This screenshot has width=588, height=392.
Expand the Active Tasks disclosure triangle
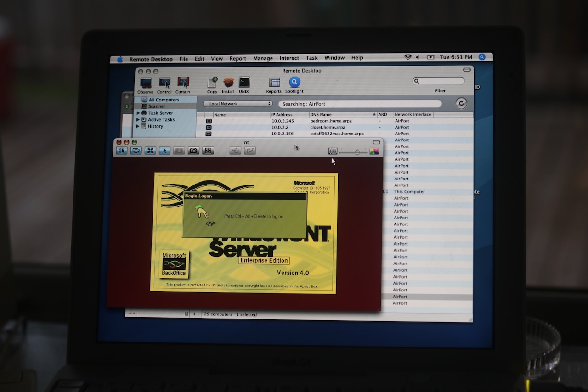pyautogui.click(x=138, y=119)
